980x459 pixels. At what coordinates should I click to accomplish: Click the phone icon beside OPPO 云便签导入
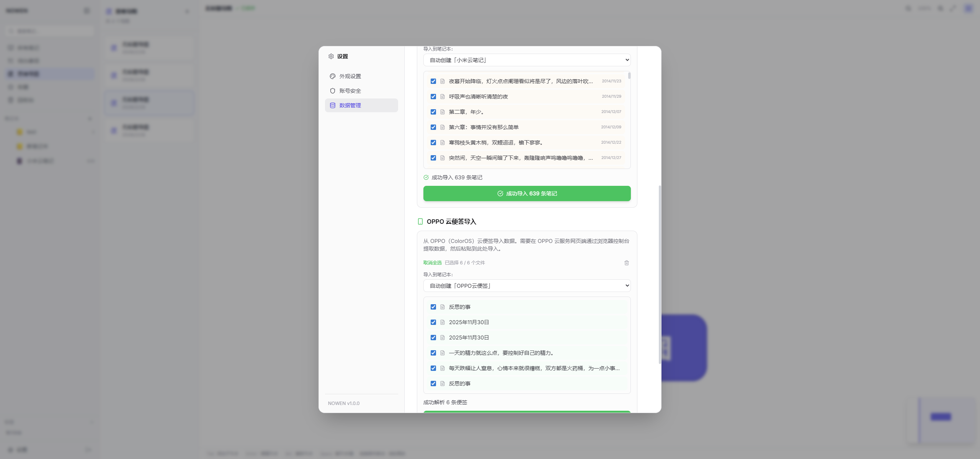(x=420, y=221)
